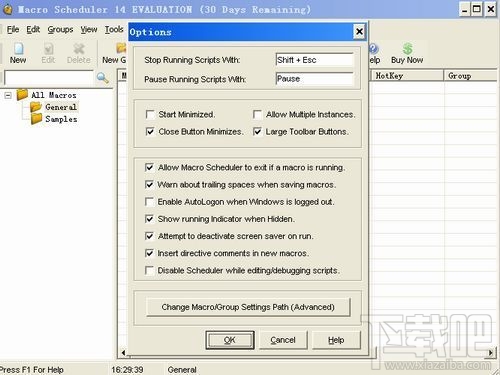This screenshot has height=375, width=500.
Task: Enable Disable Scheduler while editing/debugging scripts
Action: tap(149, 270)
